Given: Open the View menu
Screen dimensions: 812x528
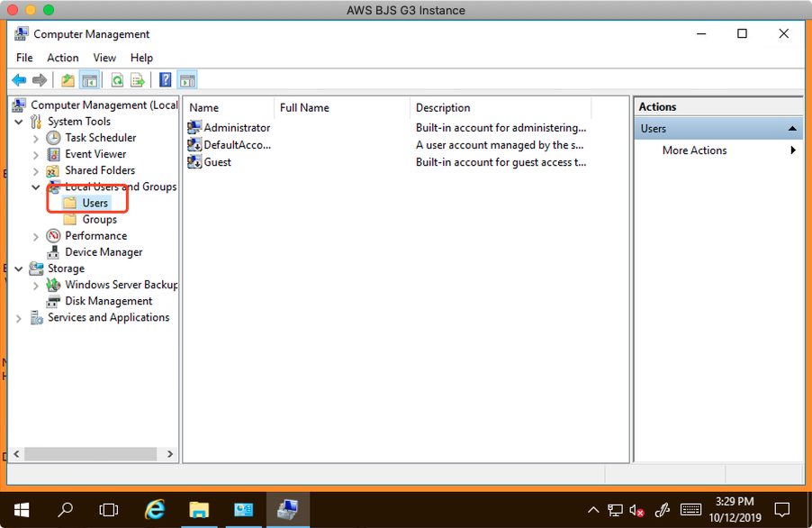Looking at the screenshot, I should pos(104,58).
